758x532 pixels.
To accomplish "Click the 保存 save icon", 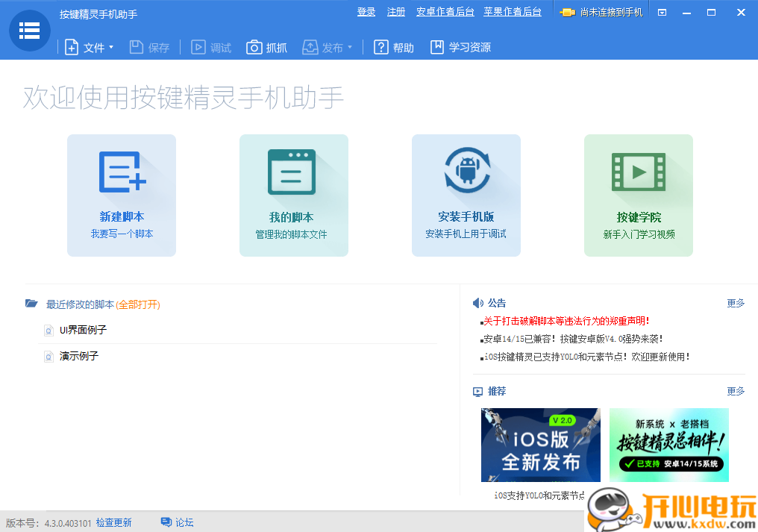I will (x=148, y=46).
